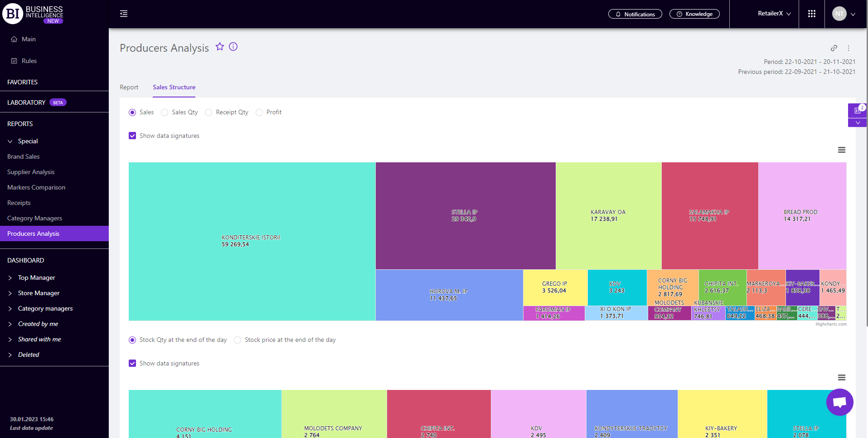Open the RetailerX client dropdown
868x438 pixels.
(x=774, y=14)
